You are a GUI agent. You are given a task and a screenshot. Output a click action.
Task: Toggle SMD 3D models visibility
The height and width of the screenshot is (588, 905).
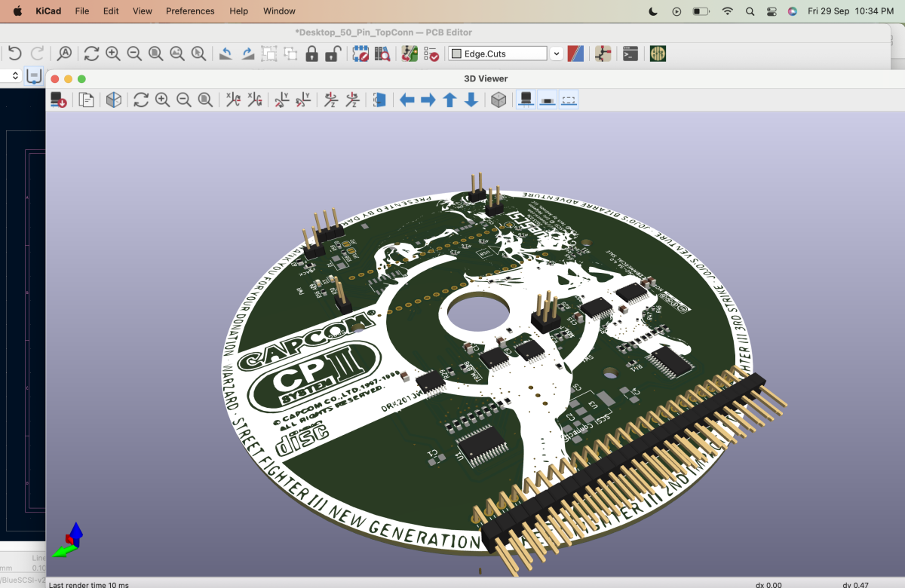[x=548, y=100]
